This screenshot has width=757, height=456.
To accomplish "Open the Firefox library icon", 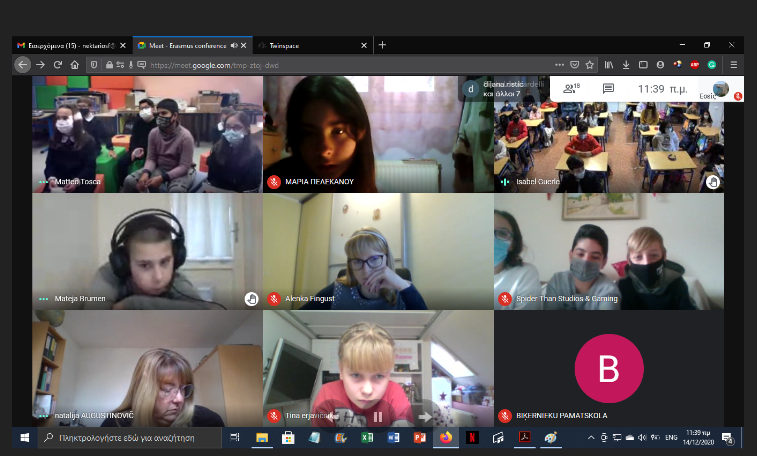I will [x=608, y=65].
